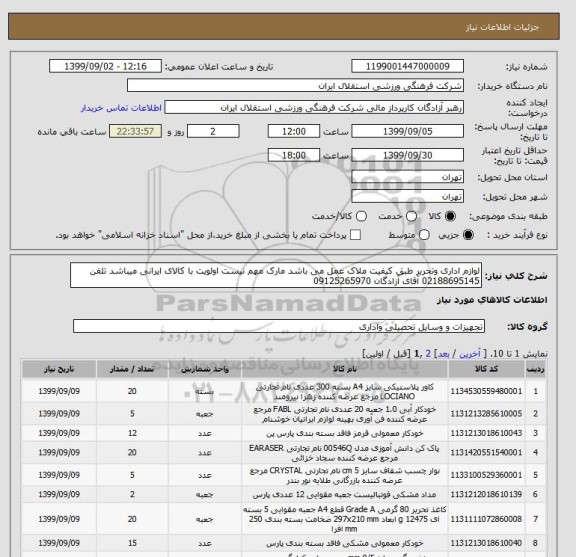Click quantity 15 in row 8
The image size is (576, 557).
(x=132, y=543)
